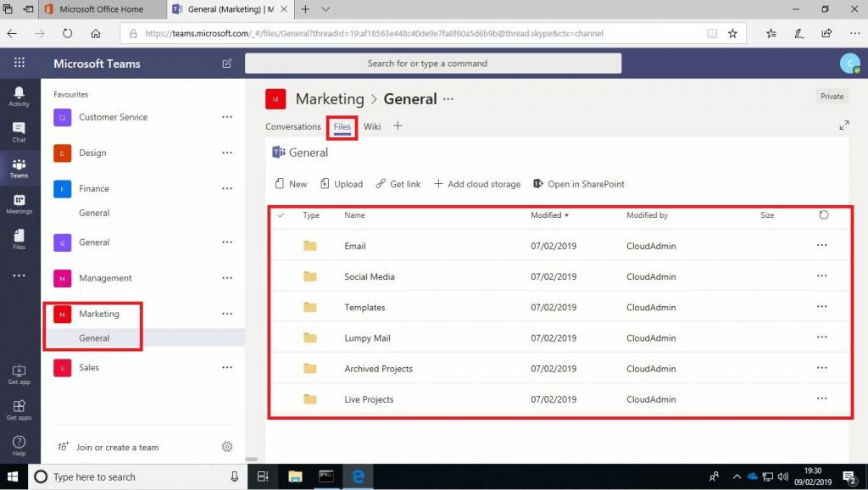Image resolution: width=868 pixels, height=490 pixels.
Task: Open Customer Service team options menu
Action: pyautogui.click(x=227, y=117)
